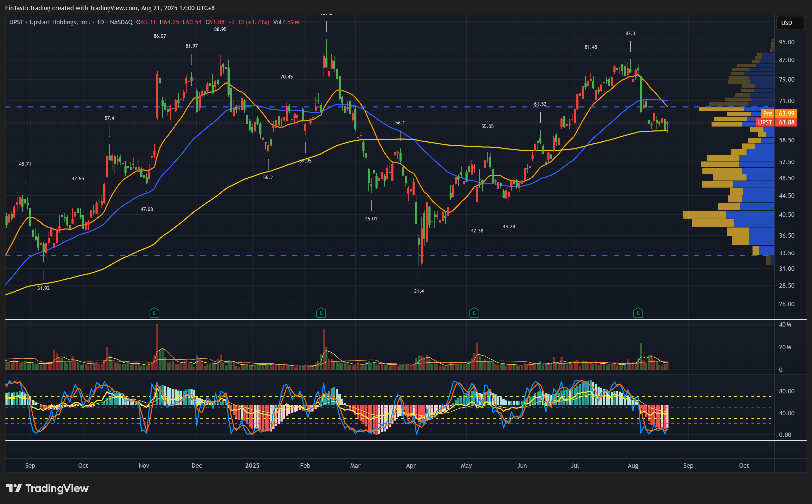Select the 2025 label on time axis
The width and height of the screenshot is (812, 504).
[x=252, y=466]
